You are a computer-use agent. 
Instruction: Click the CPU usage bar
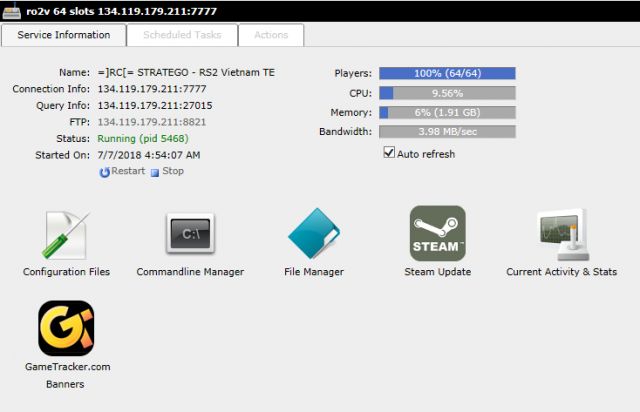pyautogui.click(x=447, y=93)
